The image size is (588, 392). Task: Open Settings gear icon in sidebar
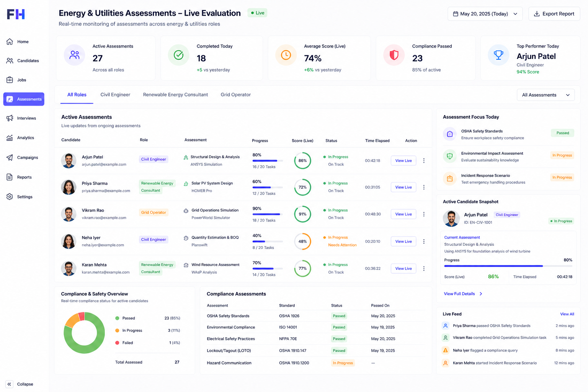pos(10,197)
